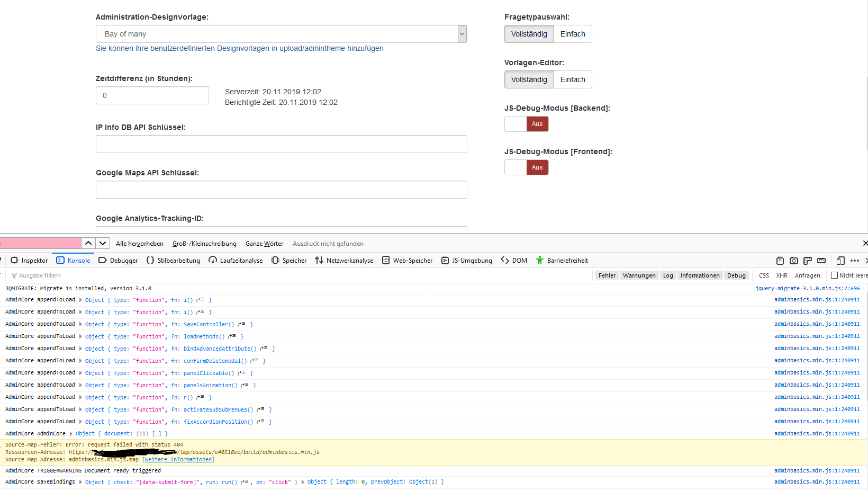Open devtools three-dot options menu
The height and width of the screenshot is (491, 868).
855,261
